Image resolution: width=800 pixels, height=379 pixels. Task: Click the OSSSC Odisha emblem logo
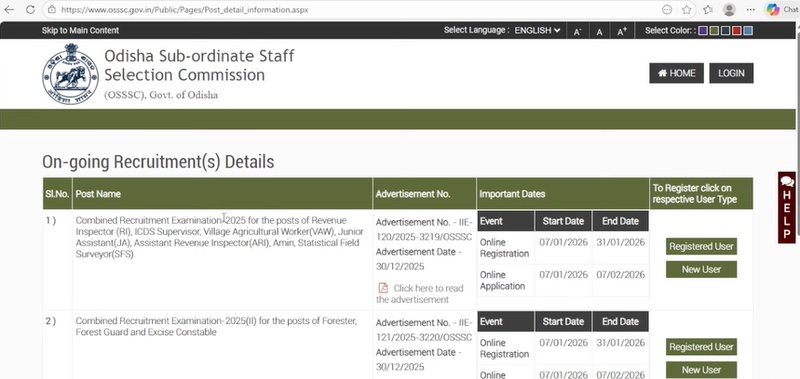70,73
